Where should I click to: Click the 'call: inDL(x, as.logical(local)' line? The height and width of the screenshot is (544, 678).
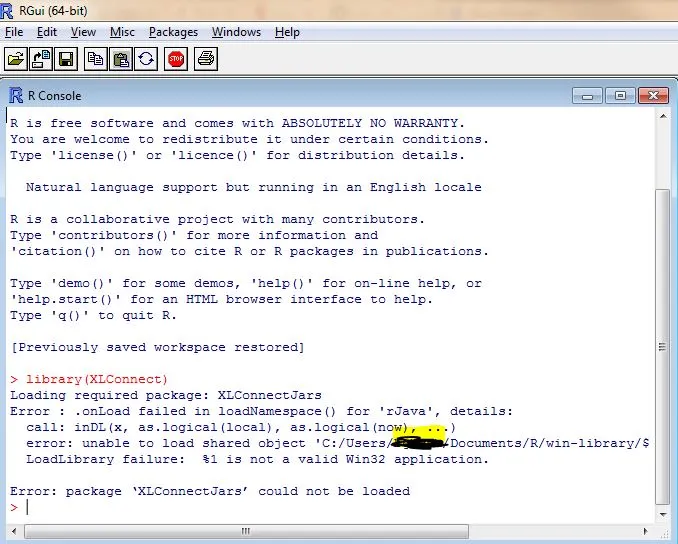click(241, 427)
